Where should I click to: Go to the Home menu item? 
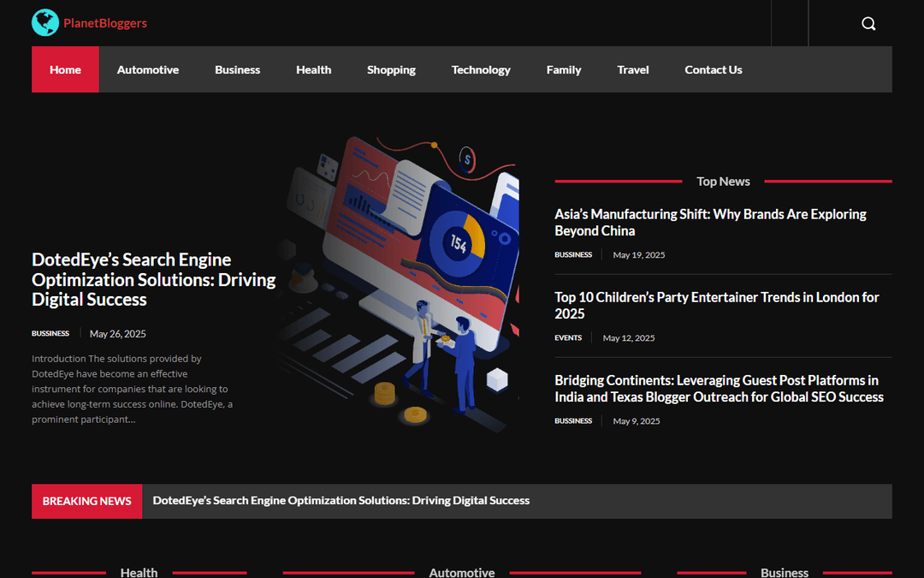click(x=65, y=69)
